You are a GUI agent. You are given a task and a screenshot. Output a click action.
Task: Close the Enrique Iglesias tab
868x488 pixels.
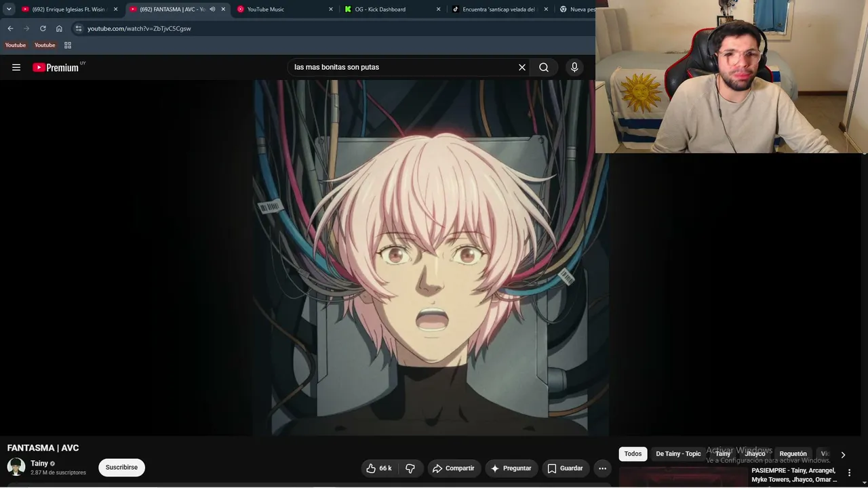115,9
